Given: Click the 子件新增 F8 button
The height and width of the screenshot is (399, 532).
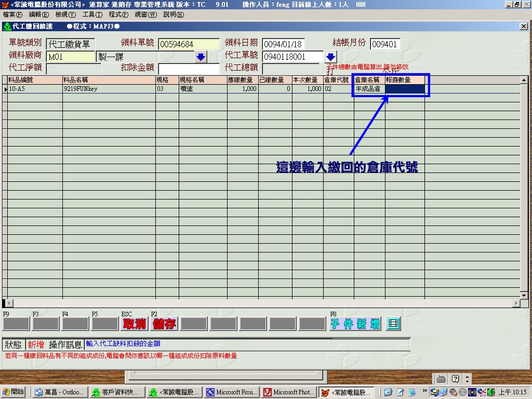Looking at the screenshot, I should pyautogui.click(x=355, y=324).
